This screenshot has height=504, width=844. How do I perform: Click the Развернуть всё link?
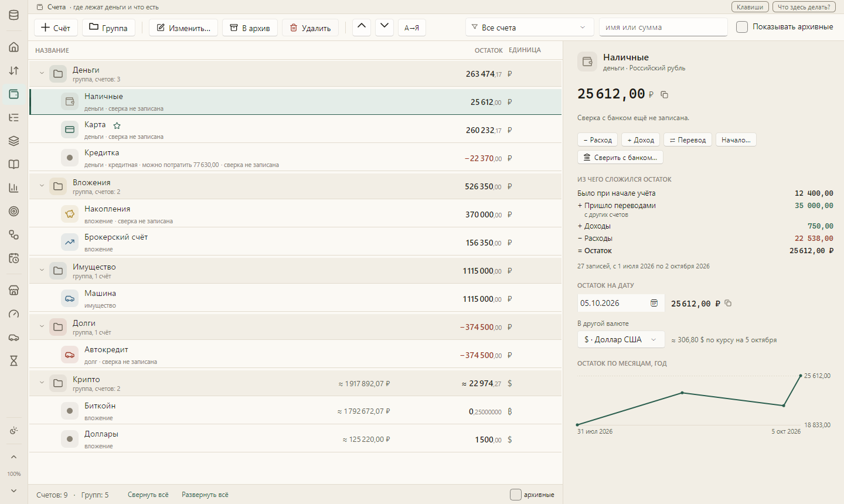tap(205, 495)
